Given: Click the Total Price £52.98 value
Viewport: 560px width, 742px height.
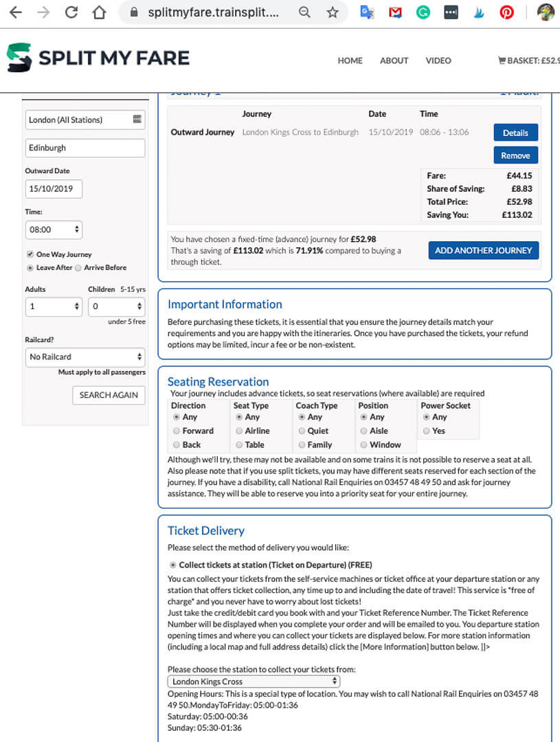Looking at the screenshot, I should 519,201.
